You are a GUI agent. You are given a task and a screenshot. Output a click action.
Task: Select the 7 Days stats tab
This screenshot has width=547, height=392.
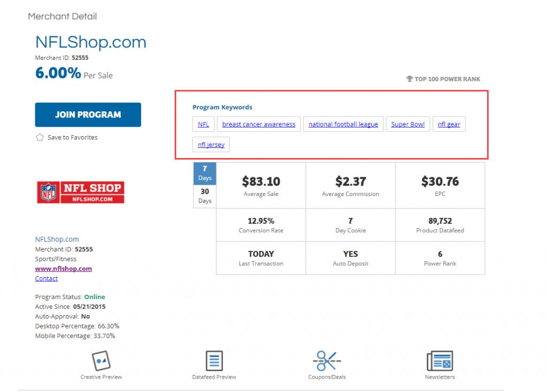[205, 174]
